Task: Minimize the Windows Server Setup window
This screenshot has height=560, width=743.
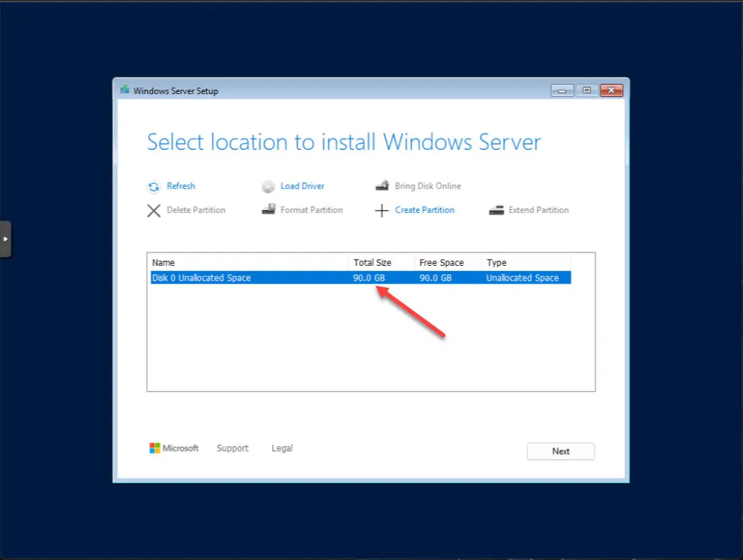Action: (x=562, y=91)
